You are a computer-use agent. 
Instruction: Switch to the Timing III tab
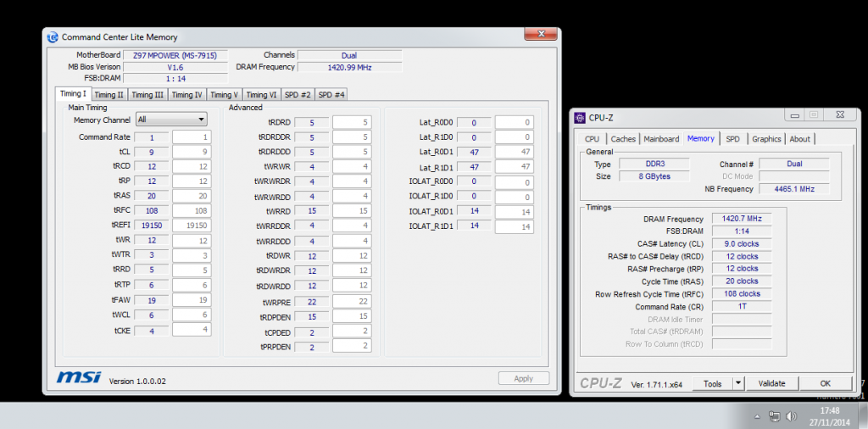pyautogui.click(x=147, y=95)
